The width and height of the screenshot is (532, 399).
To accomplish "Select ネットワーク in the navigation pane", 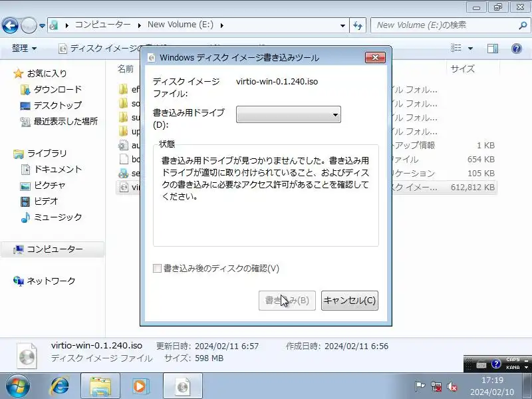I will pyautogui.click(x=51, y=281).
